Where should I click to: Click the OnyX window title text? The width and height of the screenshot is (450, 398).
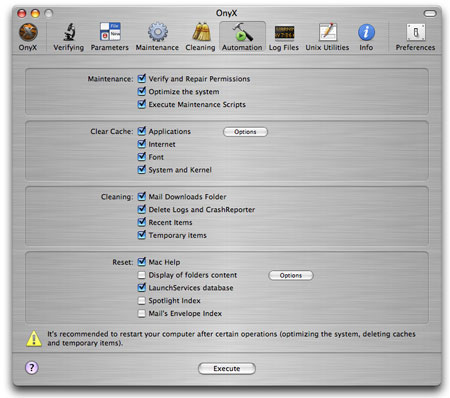[x=227, y=13]
